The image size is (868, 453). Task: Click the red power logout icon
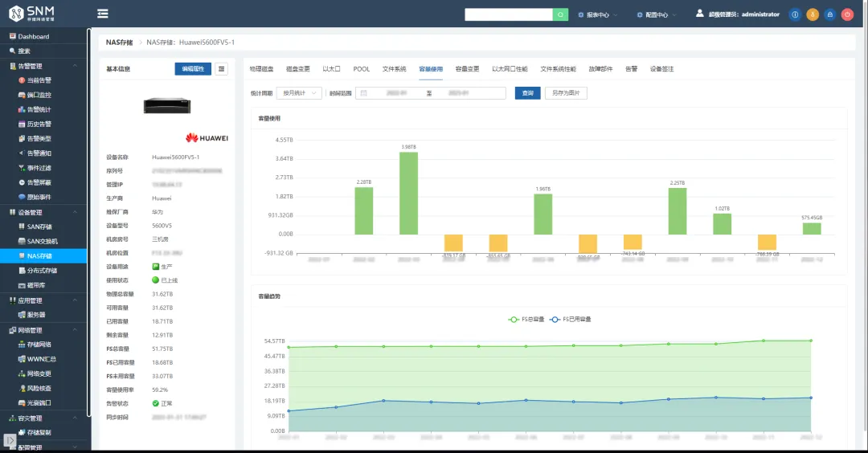[847, 15]
